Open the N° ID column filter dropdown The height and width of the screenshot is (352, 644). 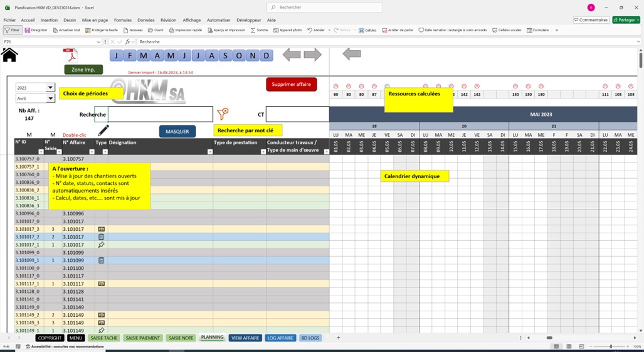(41, 152)
